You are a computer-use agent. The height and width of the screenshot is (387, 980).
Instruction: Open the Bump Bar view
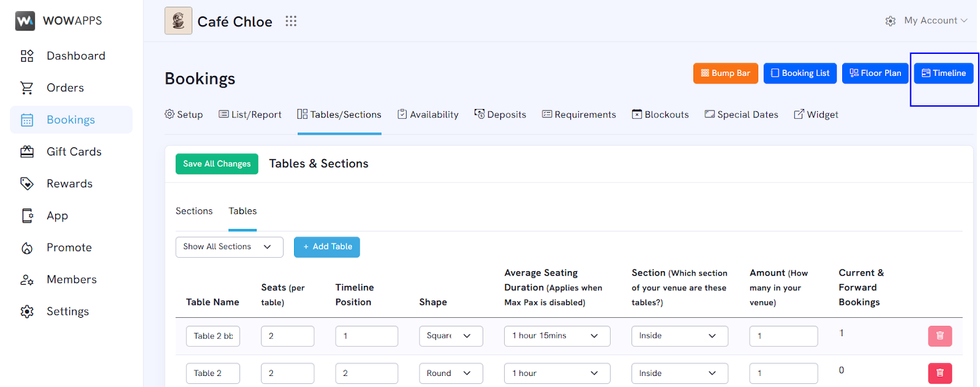[x=726, y=73]
